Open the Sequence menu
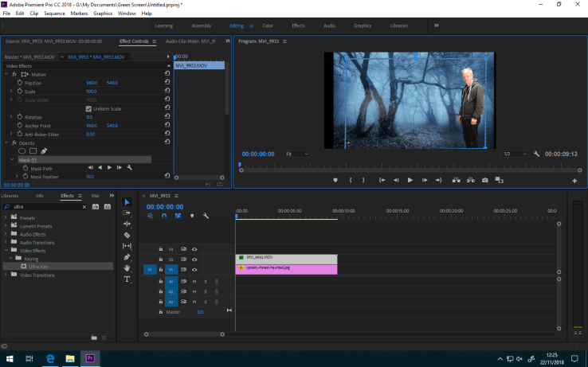This screenshot has width=588, height=367. (54, 13)
